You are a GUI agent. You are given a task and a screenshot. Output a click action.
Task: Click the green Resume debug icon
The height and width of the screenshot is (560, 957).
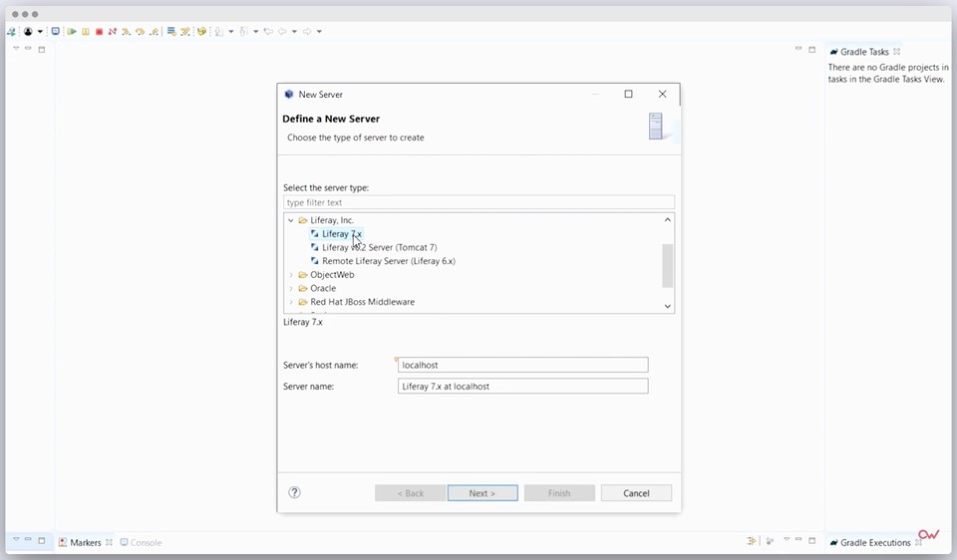tap(72, 31)
